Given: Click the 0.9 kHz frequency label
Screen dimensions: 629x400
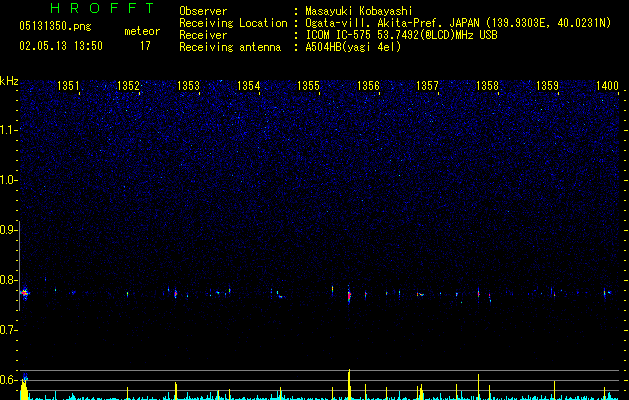Looking at the screenshot, I should pyautogui.click(x=8, y=230).
